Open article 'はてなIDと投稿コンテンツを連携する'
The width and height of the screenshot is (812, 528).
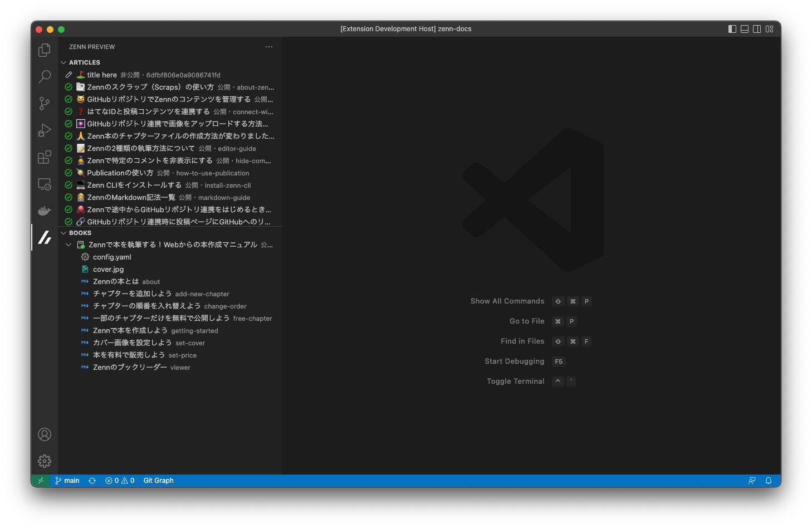[x=170, y=111]
